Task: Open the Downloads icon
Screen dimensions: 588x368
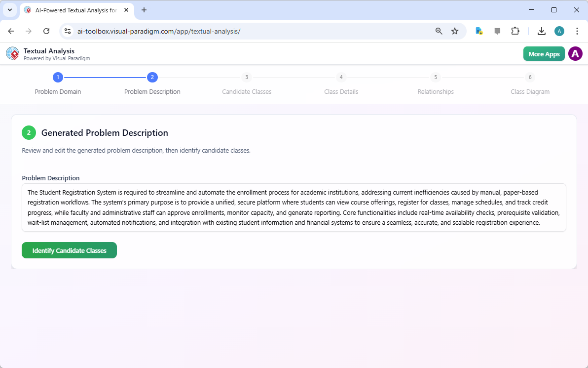Action: pyautogui.click(x=541, y=31)
